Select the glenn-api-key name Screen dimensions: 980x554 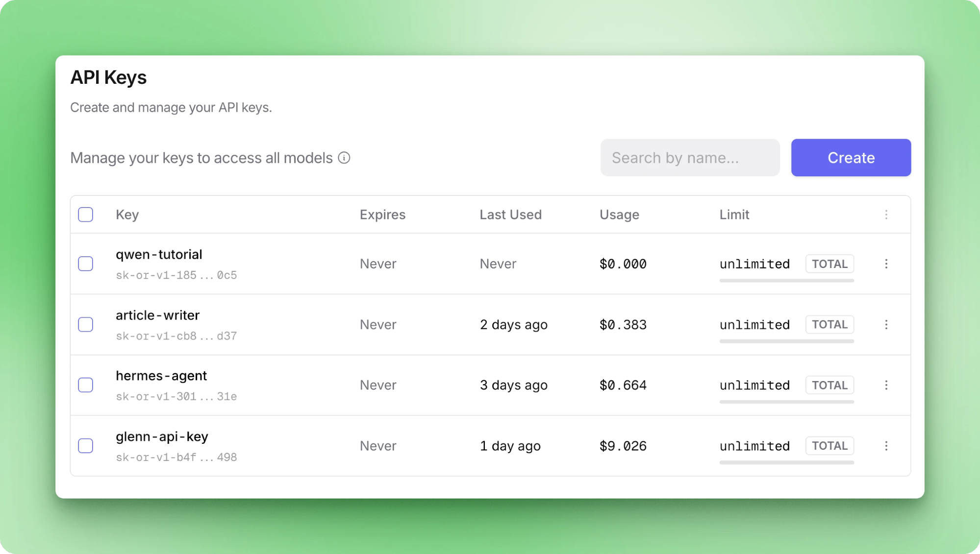click(x=162, y=437)
